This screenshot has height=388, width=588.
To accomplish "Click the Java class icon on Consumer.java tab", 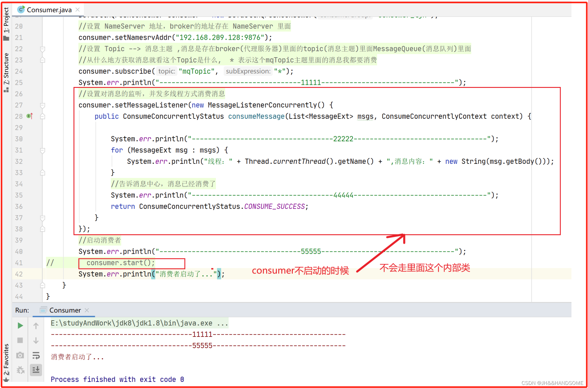I will tap(21, 9).
